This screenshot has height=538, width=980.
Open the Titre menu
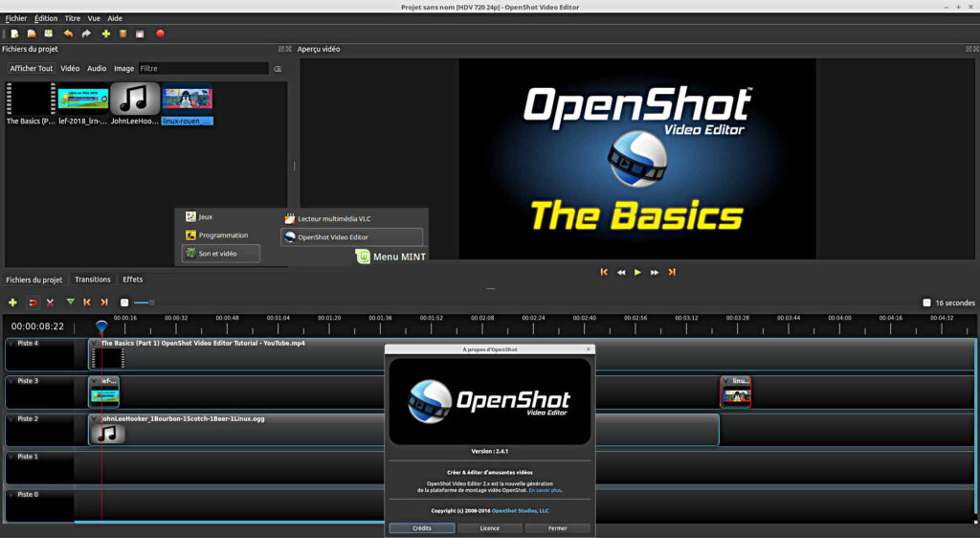(x=73, y=19)
